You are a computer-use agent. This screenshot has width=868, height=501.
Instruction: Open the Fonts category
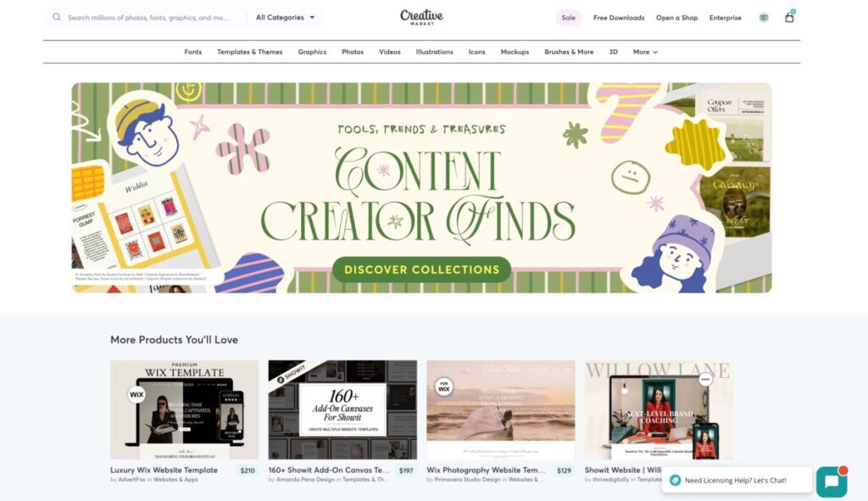point(192,52)
